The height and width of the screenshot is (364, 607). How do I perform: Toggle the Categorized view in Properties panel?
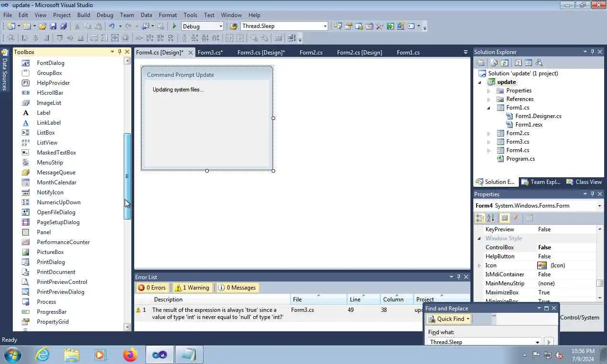tap(480, 218)
